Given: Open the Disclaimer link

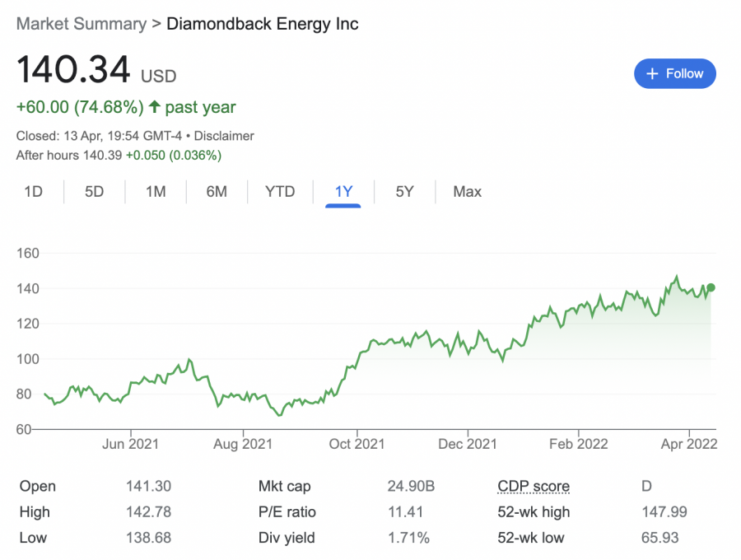Looking at the screenshot, I should pyautogui.click(x=224, y=136).
